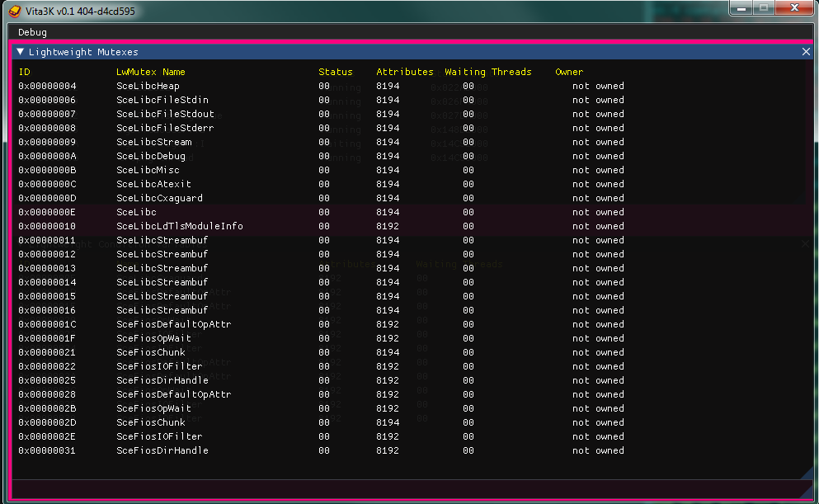
Task: Click the LwMutex Name column header
Action: click(x=150, y=72)
